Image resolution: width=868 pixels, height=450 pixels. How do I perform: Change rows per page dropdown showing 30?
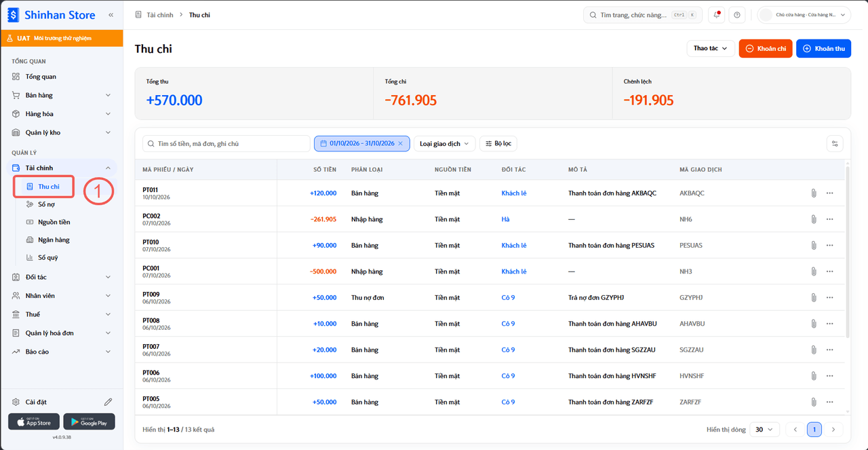[x=764, y=430]
